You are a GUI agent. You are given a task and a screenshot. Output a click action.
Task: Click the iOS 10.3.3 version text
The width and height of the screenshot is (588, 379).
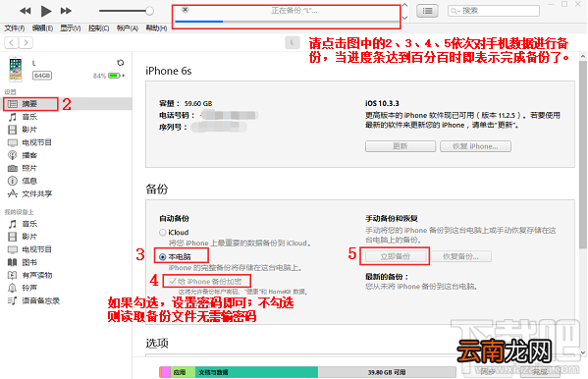382,103
